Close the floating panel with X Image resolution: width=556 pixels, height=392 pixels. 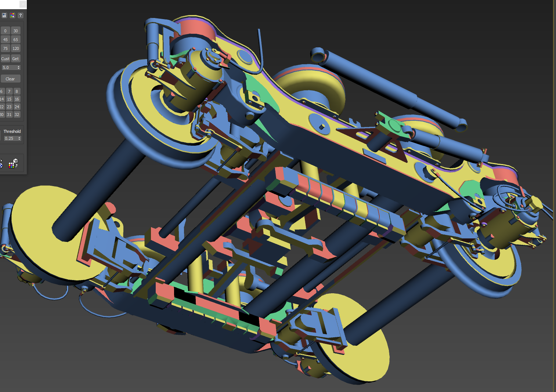pyautogui.click(x=23, y=4)
